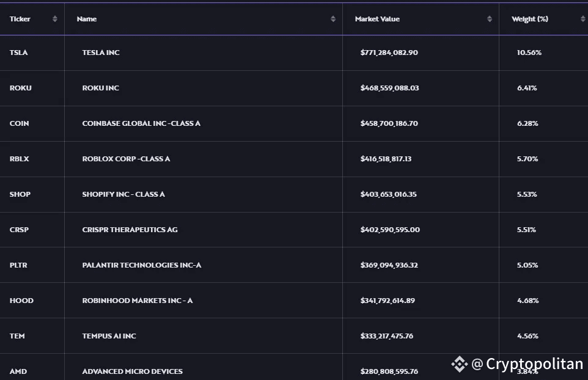Click the Weight (%) column header label
The height and width of the screenshot is (380, 588).
click(x=530, y=19)
